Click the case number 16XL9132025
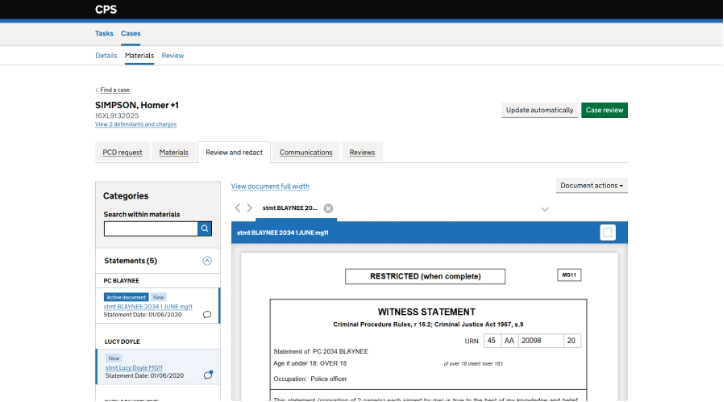The image size is (724, 402). (117, 115)
